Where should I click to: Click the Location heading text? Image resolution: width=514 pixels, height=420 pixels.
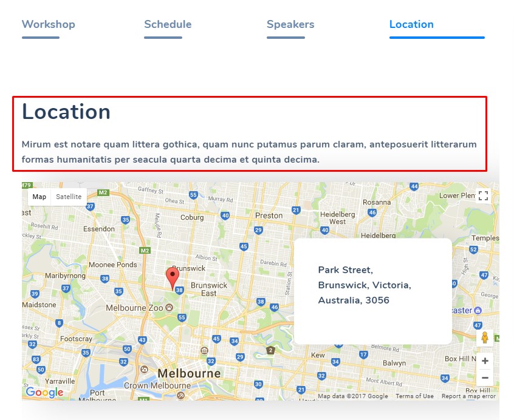[66, 112]
